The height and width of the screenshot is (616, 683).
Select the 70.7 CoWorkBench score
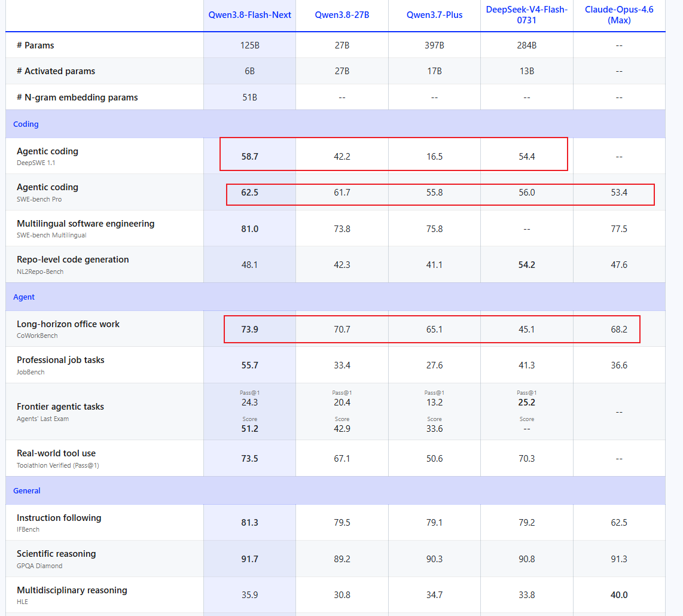(x=342, y=330)
